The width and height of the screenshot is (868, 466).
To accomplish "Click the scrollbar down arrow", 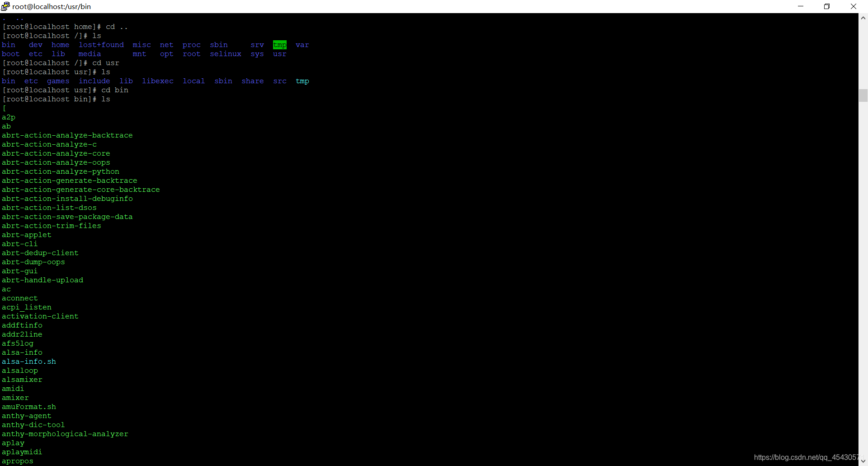I will click(863, 461).
